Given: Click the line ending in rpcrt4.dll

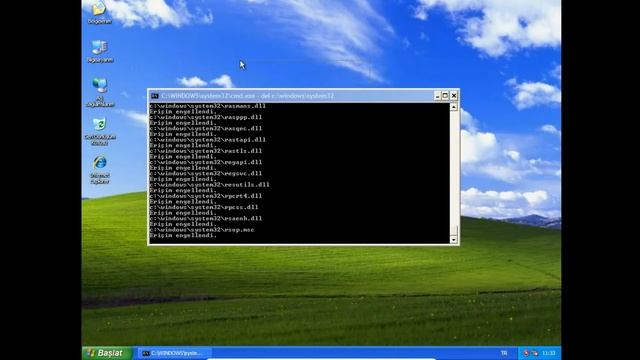Looking at the screenshot, I should [x=206, y=196].
